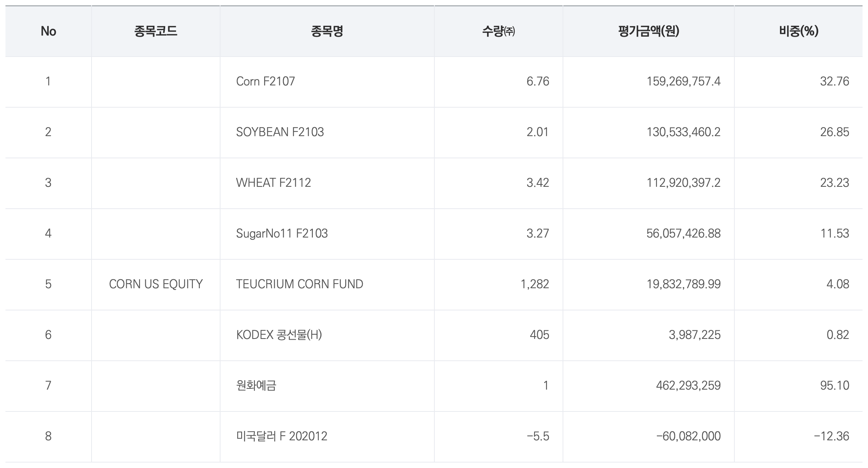The image size is (868, 468).
Task: Click the 종목명 column header
Action: [327, 31]
